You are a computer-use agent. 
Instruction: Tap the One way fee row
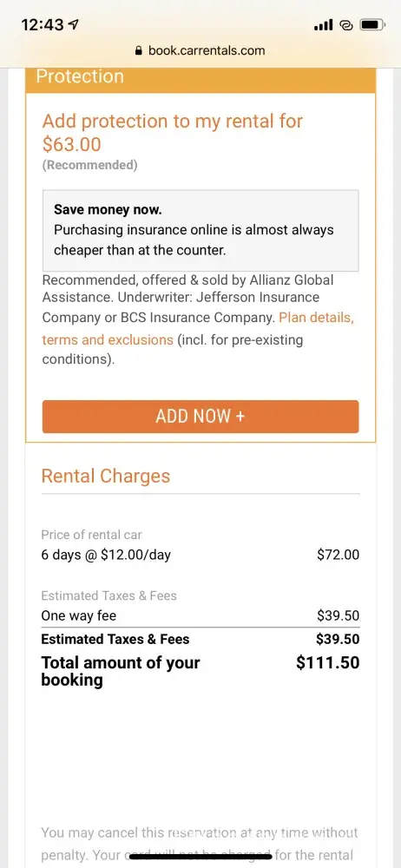click(x=200, y=615)
